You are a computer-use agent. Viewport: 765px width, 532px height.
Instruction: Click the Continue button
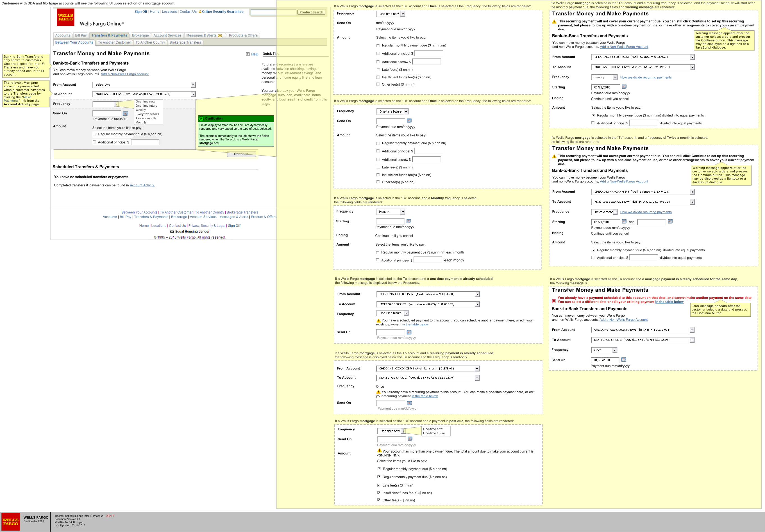coord(241,154)
